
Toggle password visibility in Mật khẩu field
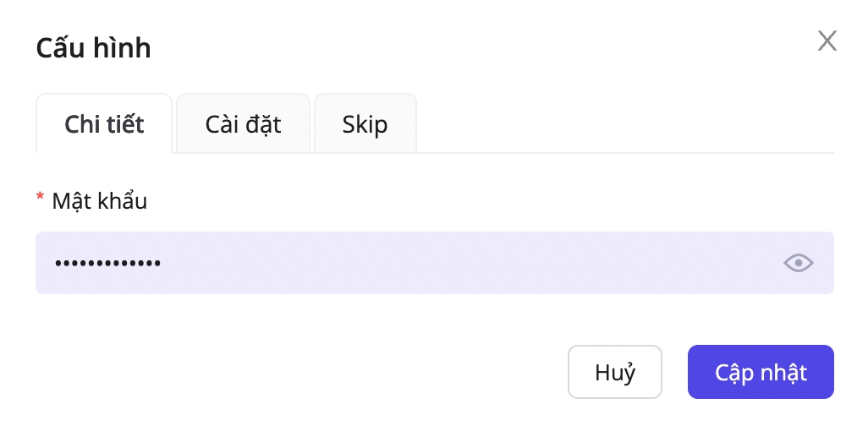798,264
